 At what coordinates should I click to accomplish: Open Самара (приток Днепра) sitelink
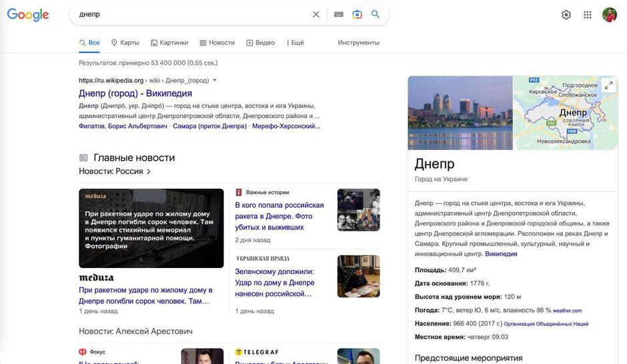[209, 126]
